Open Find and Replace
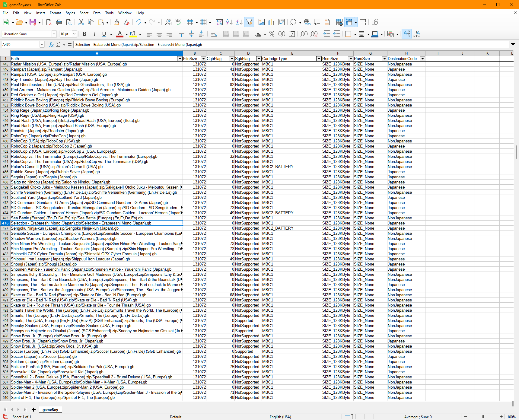This screenshot has width=519, height=420. 168,22
